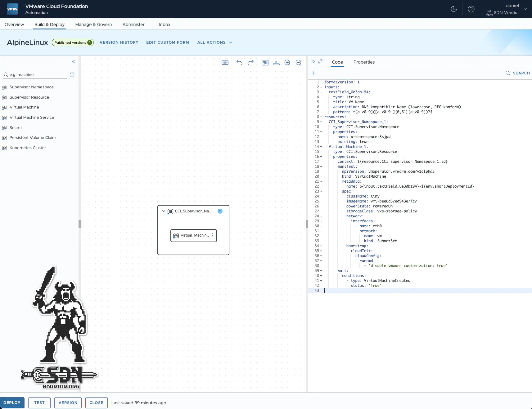
Task: Maximize the code editor panel
Action: coord(320,61)
